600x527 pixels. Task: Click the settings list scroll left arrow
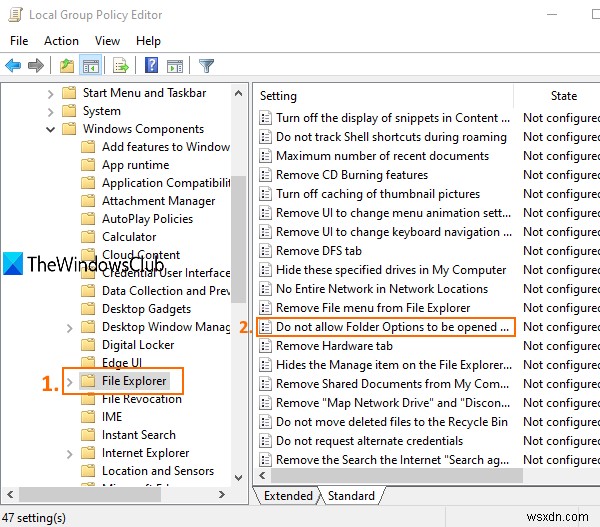click(262, 476)
